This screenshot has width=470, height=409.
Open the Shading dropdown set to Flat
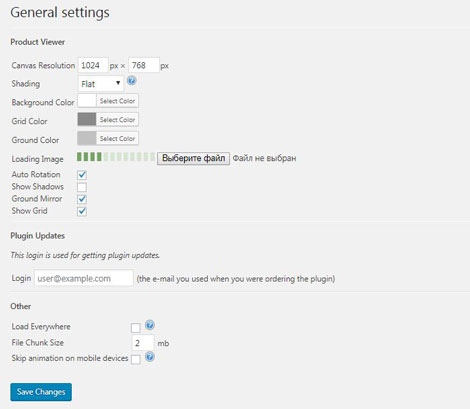[101, 84]
